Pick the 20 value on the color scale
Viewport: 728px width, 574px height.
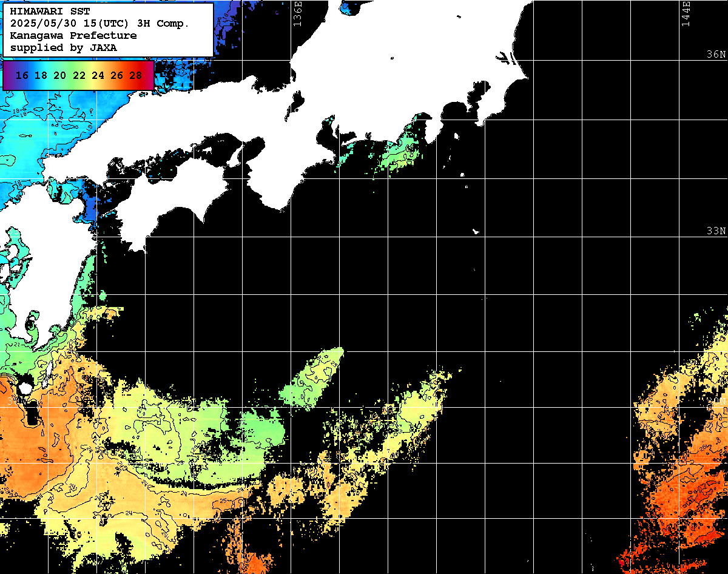tap(59, 76)
